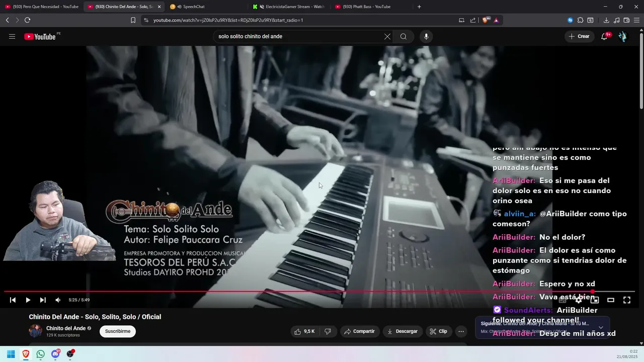Open the Brave Wallet icon
The image size is (644, 362).
click(x=626, y=20)
